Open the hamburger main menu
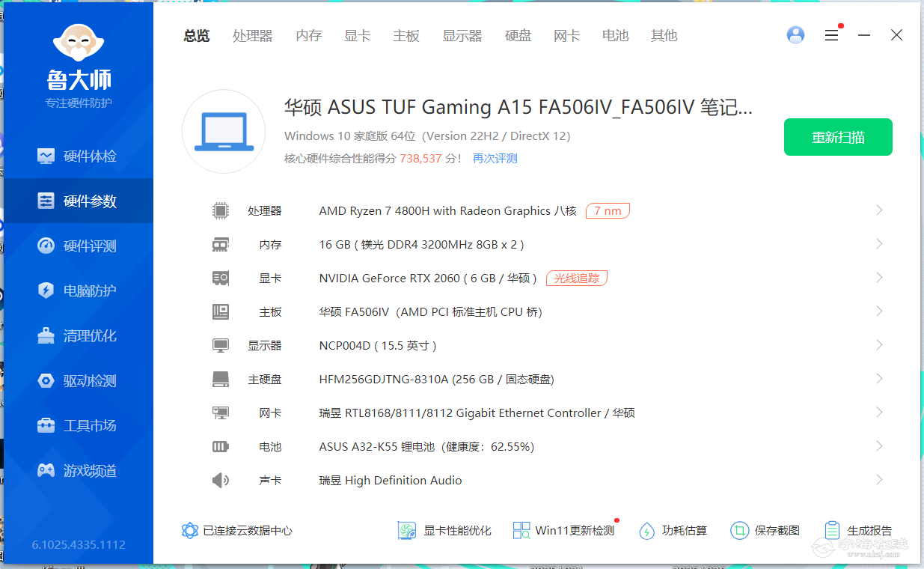The image size is (924, 569). coord(831,35)
